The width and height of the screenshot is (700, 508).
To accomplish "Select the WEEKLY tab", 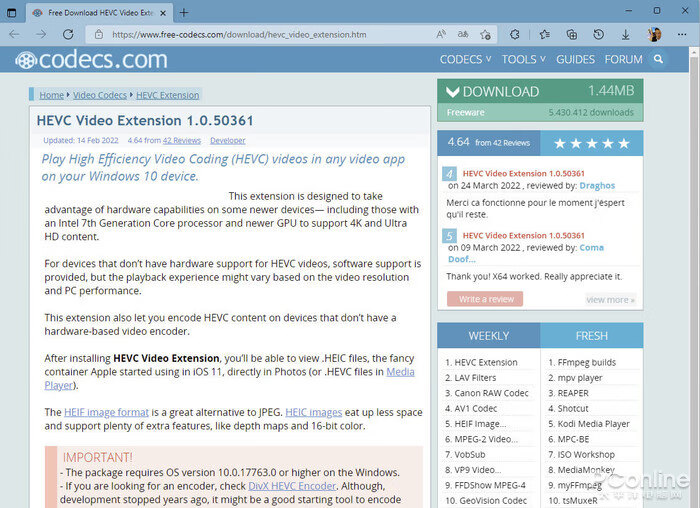I will coord(489,336).
